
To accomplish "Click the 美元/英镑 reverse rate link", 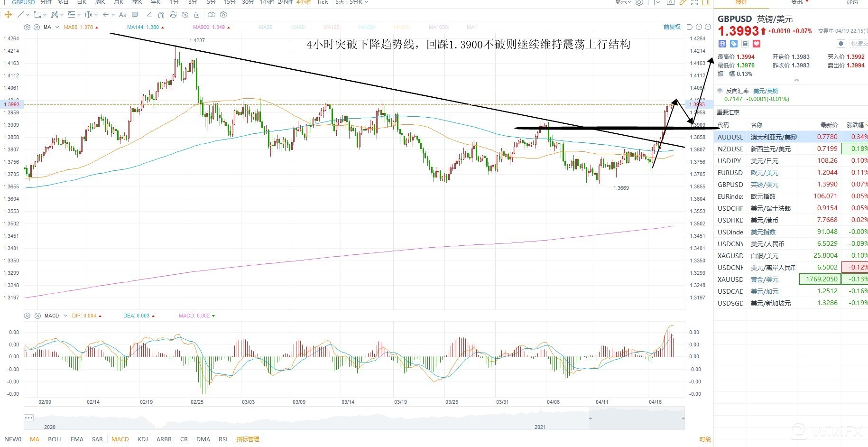I will (x=766, y=91).
